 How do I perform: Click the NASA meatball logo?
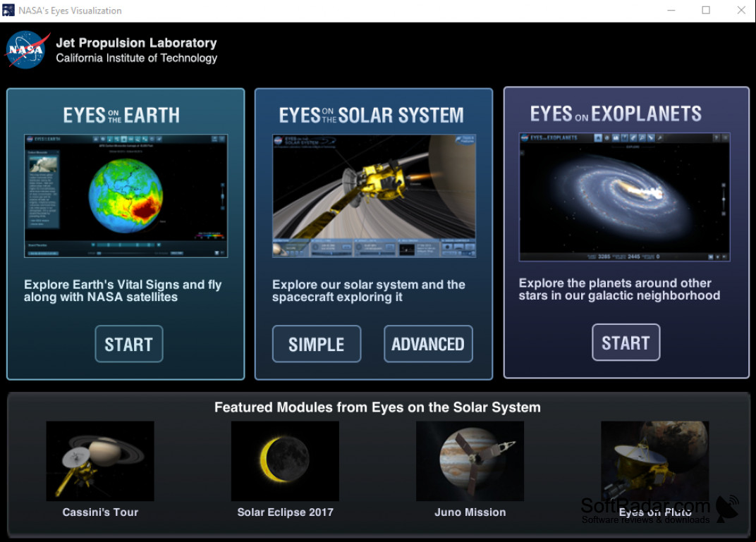coord(27,49)
